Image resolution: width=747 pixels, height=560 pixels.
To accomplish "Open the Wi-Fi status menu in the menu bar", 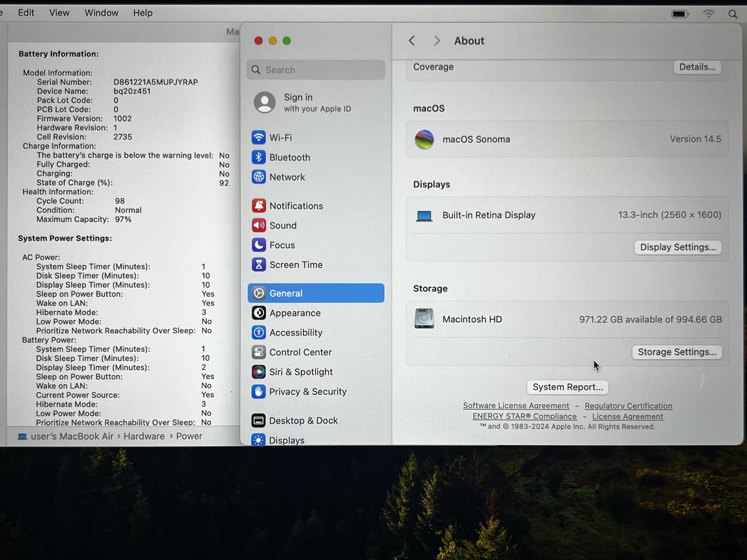I will click(709, 13).
